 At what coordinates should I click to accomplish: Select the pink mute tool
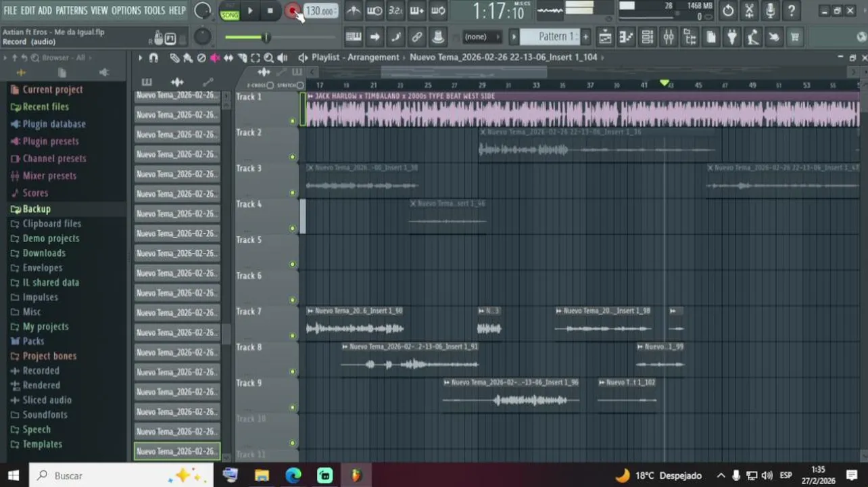(x=215, y=58)
